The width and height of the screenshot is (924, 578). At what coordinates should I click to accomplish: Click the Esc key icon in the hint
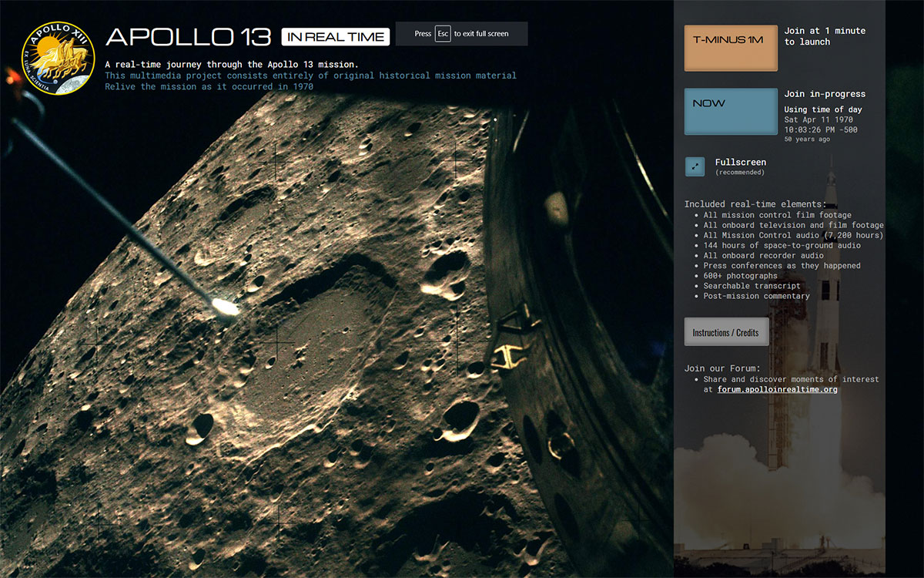click(x=443, y=34)
